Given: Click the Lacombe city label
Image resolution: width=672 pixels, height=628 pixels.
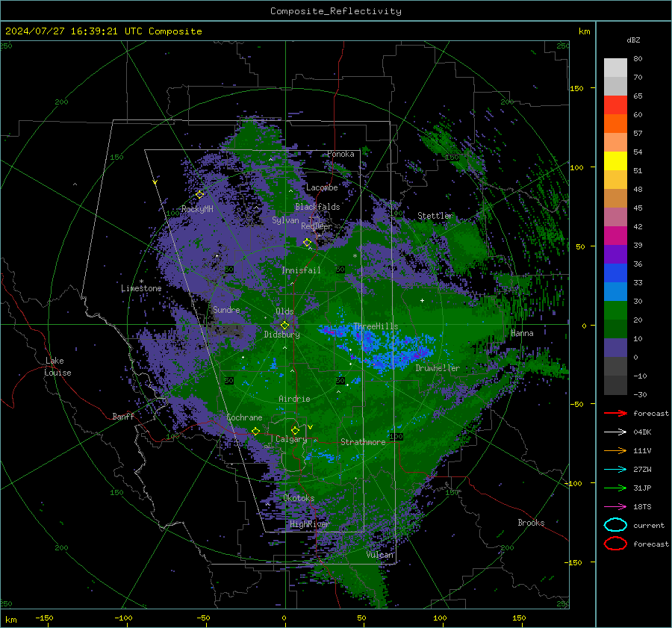Looking at the screenshot, I should point(322,187).
